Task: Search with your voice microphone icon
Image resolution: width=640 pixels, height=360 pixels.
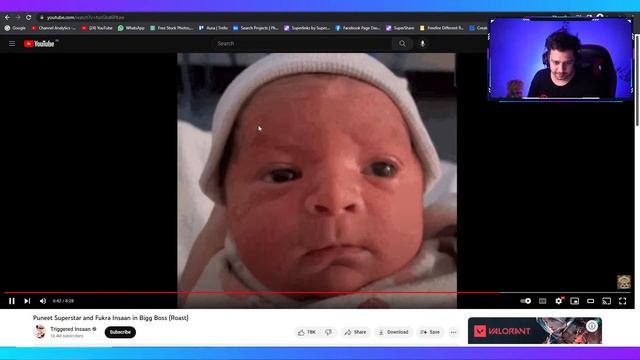Action: pos(422,43)
